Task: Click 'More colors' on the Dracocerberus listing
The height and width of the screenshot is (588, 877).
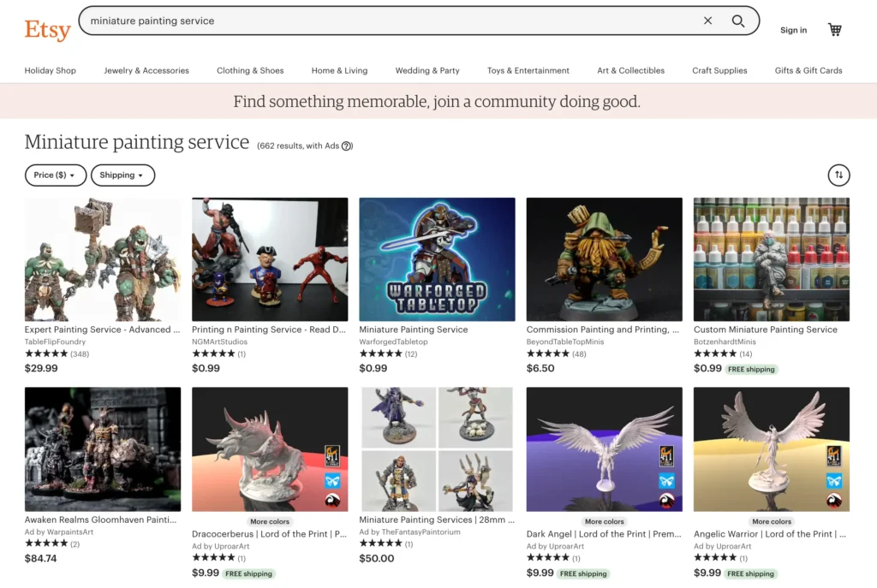Action: click(270, 521)
